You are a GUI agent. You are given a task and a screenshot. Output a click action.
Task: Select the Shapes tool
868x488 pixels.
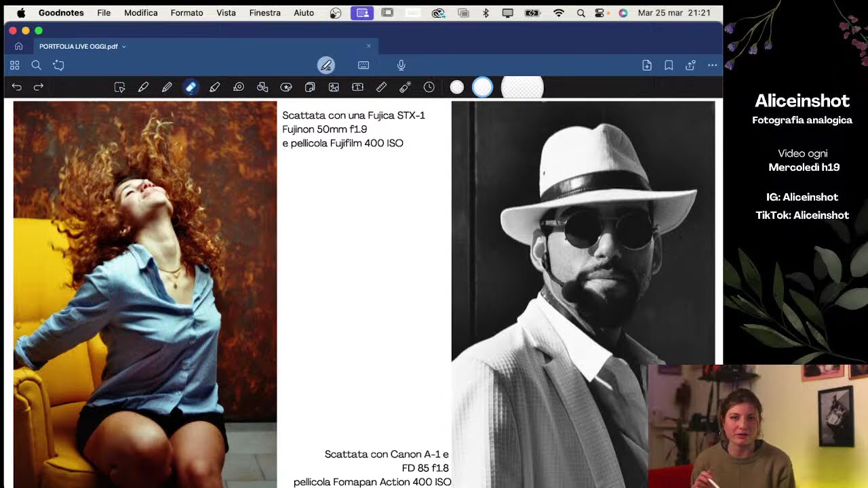(262, 87)
